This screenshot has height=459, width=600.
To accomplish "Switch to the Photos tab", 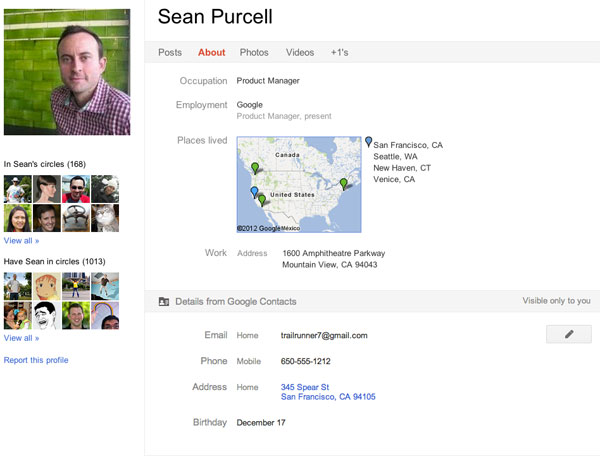I will point(254,52).
